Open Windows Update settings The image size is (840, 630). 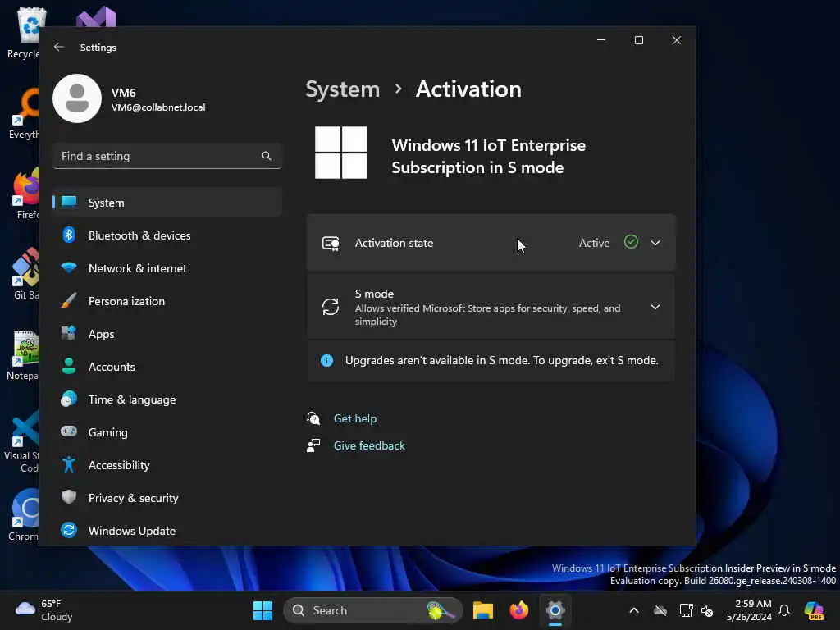[167, 531]
